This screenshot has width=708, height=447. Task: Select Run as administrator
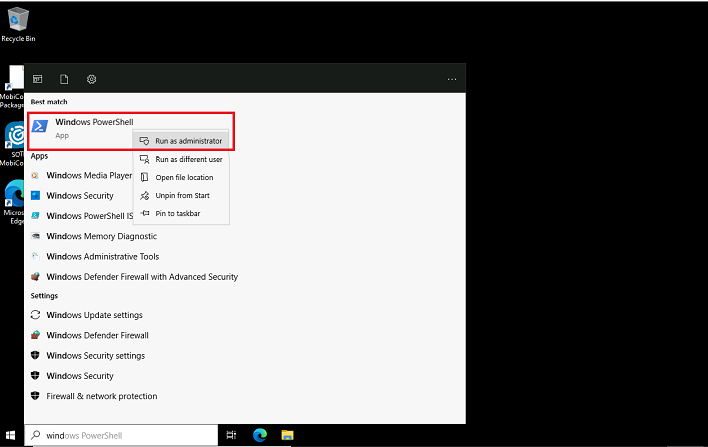pos(188,141)
